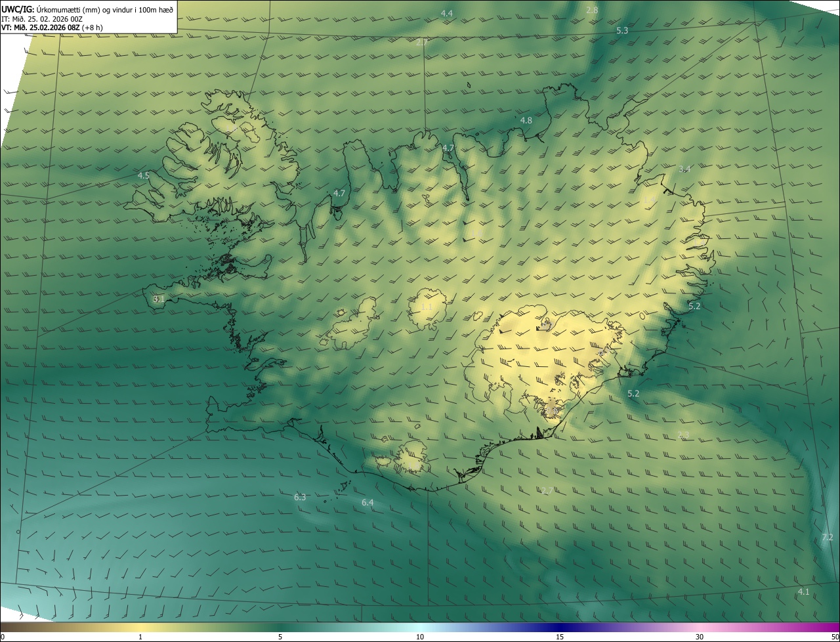The image size is (840, 642).
Task: Select the 5.3 precipitable water value
Action: pyautogui.click(x=622, y=30)
